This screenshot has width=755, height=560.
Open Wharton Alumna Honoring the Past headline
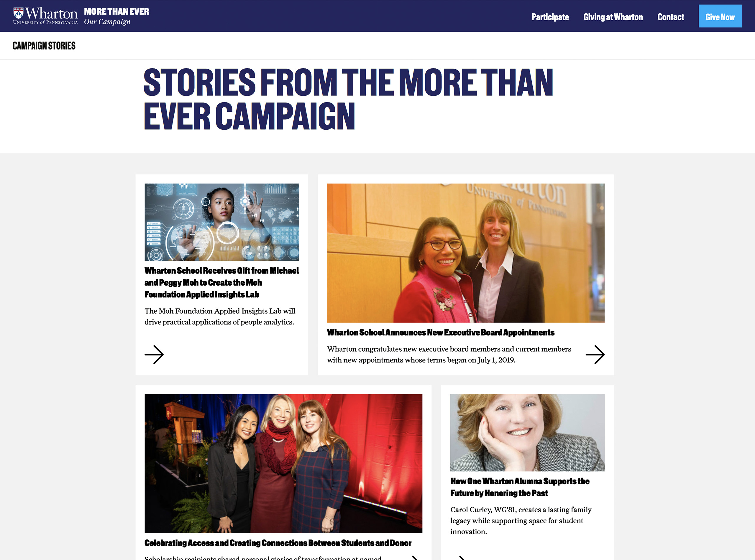click(x=520, y=487)
